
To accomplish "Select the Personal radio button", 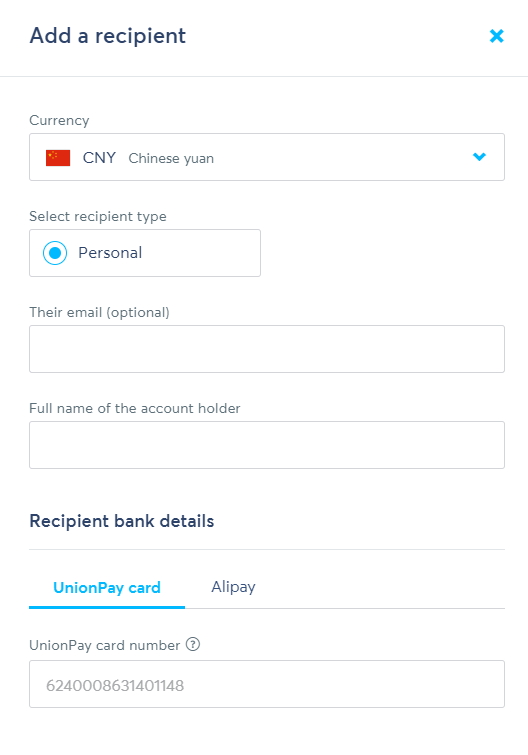I will coord(55,253).
